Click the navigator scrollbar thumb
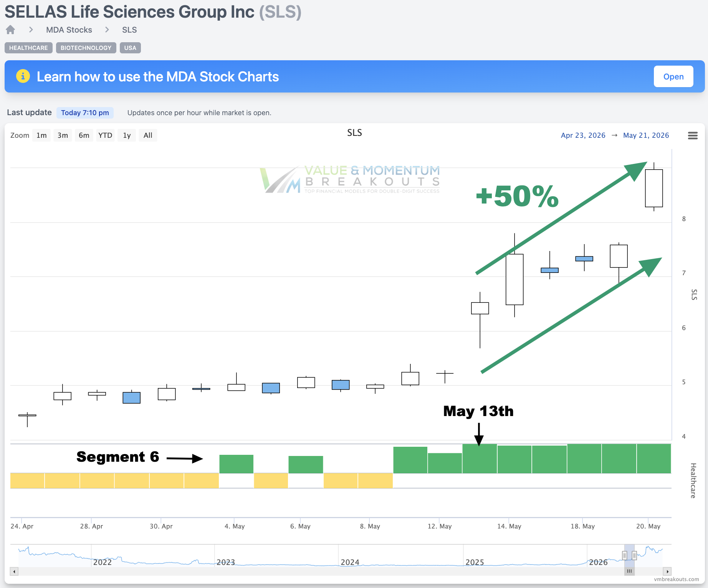Screen dimensions: 708x588 (x=629, y=571)
